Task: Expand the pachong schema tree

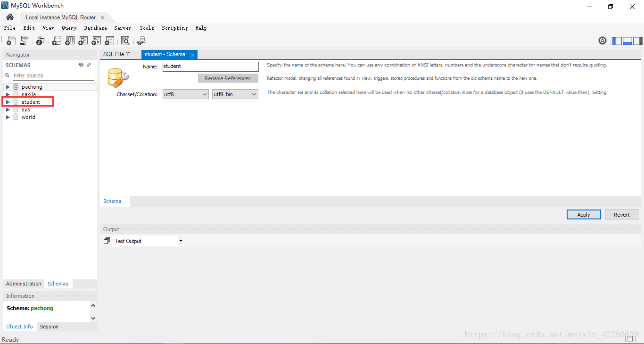Action: [x=8, y=87]
